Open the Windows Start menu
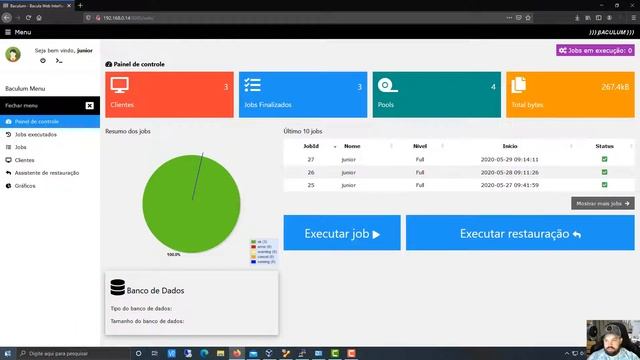Viewport: 640px width, 360px height. [8, 353]
